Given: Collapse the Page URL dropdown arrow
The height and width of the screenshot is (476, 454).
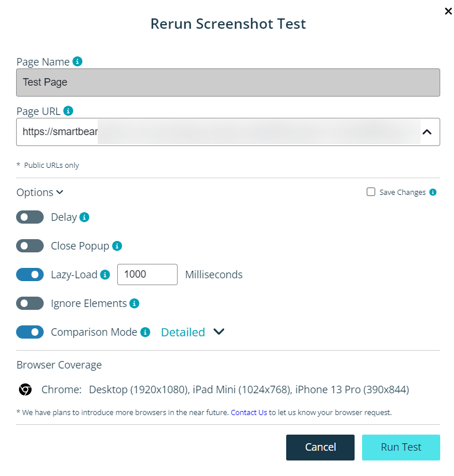Looking at the screenshot, I should click(x=426, y=132).
